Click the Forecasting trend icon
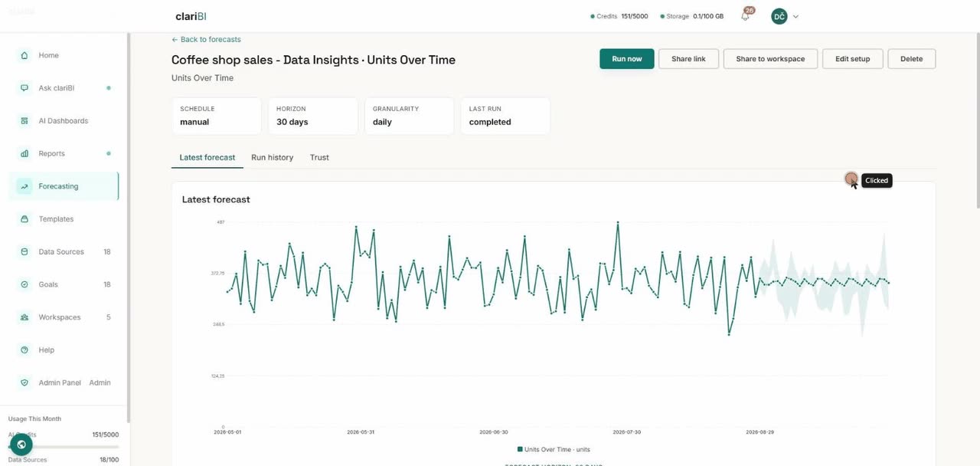This screenshot has height=466, width=980. pyautogui.click(x=24, y=186)
